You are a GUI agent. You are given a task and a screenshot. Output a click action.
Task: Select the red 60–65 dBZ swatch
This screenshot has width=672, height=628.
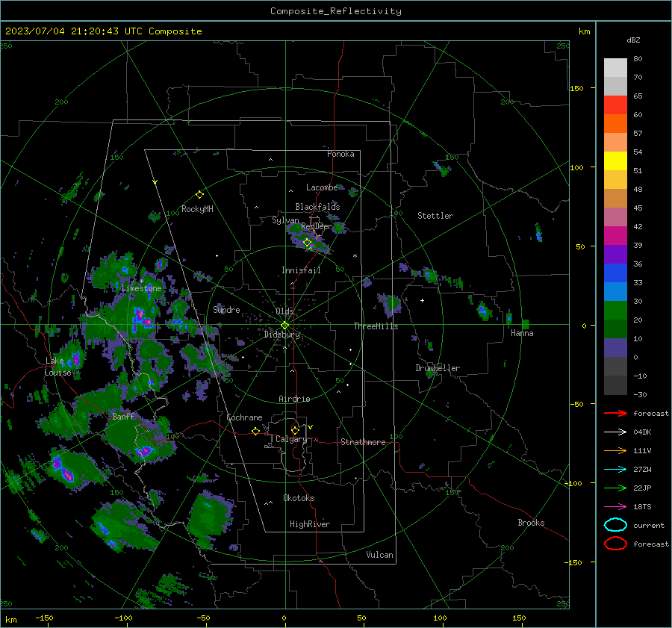[x=615, y=105]
